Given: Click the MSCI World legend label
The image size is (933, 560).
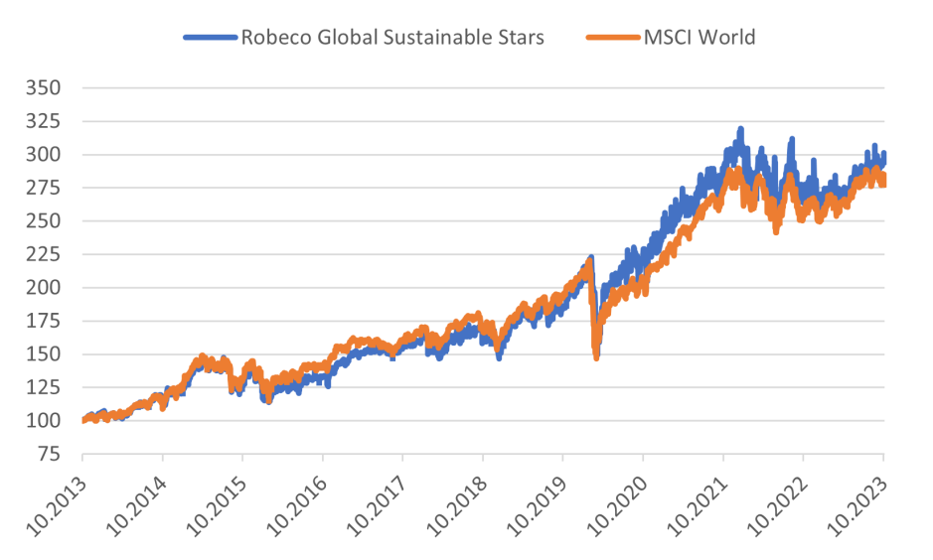Looking at the screenshot, I should coord(700,38).
